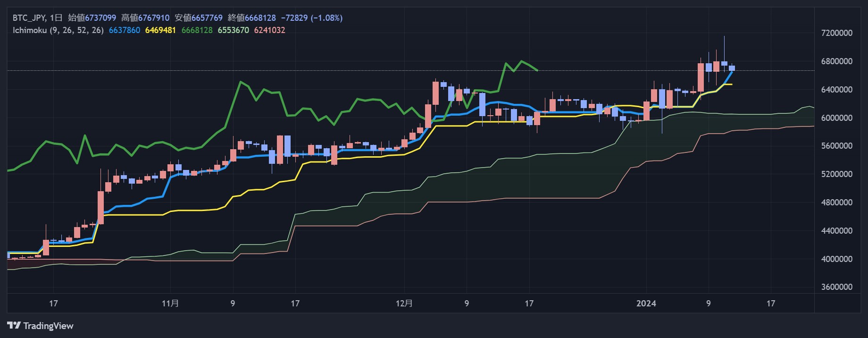Select the BTC_JPY symbol title
868x338 pixels.
coord(28,18)
